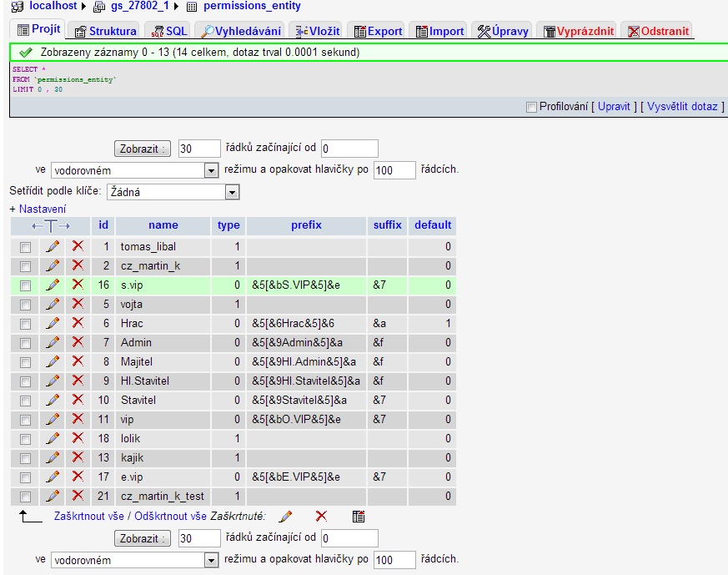Delete the kajik row with red X
The width and height of the screenshot is (728, 575).
78,457
